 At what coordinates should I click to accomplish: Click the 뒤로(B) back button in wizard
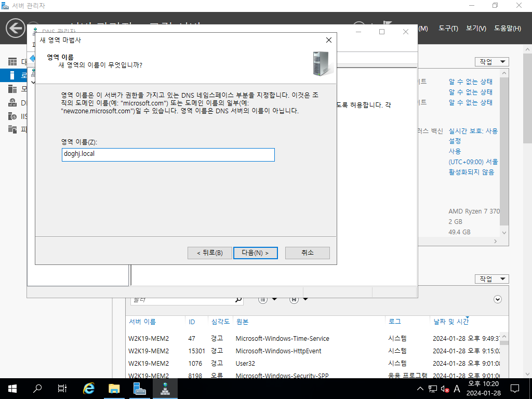(210, 253)
